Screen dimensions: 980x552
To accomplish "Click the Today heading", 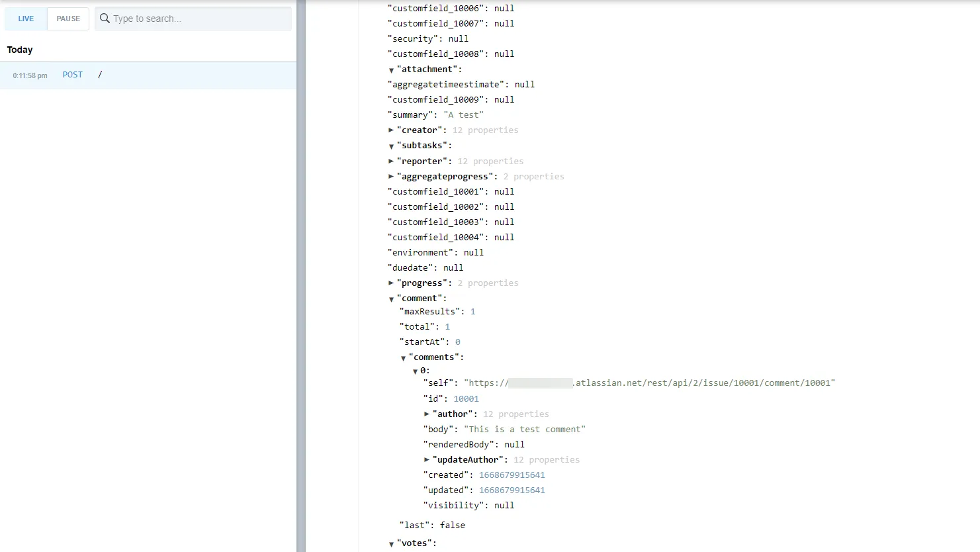I will point(20,50).
